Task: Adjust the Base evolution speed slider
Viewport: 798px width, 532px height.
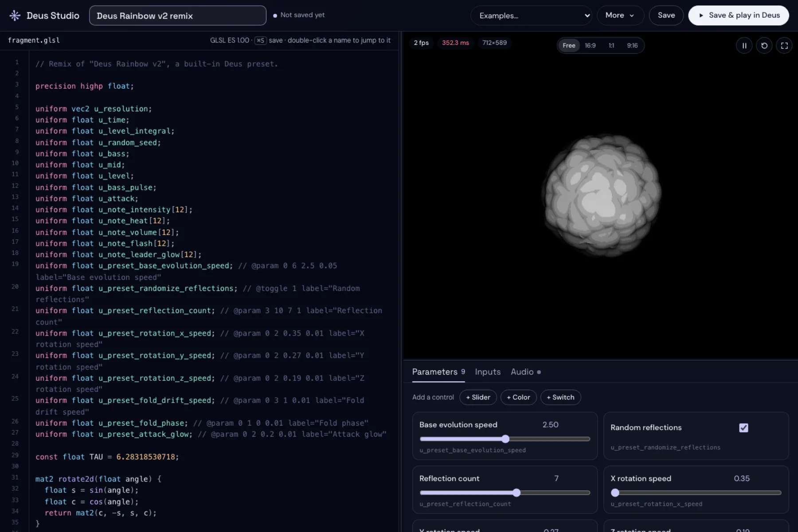Action: coord(505,439)
